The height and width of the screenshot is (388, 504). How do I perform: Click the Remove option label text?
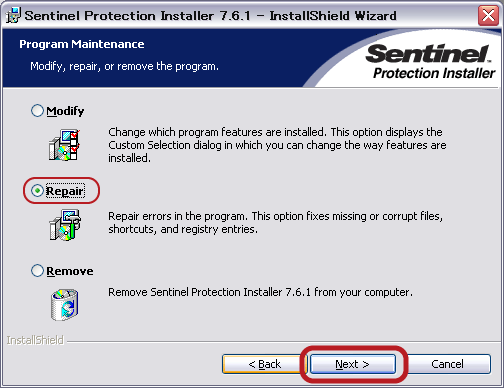click(70, 271)
